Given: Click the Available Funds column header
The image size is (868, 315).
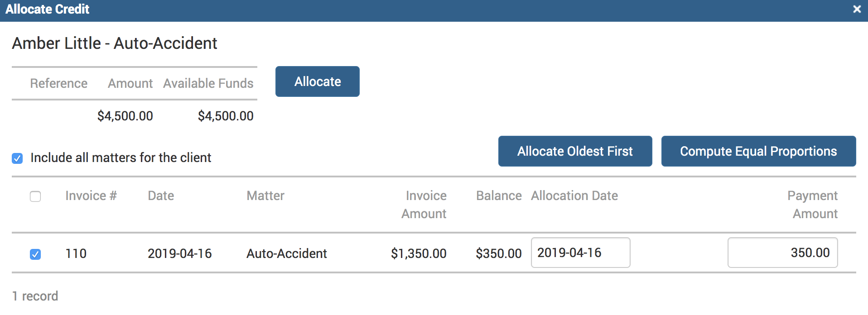Looking at the screenshot, I should click(208, 83).
